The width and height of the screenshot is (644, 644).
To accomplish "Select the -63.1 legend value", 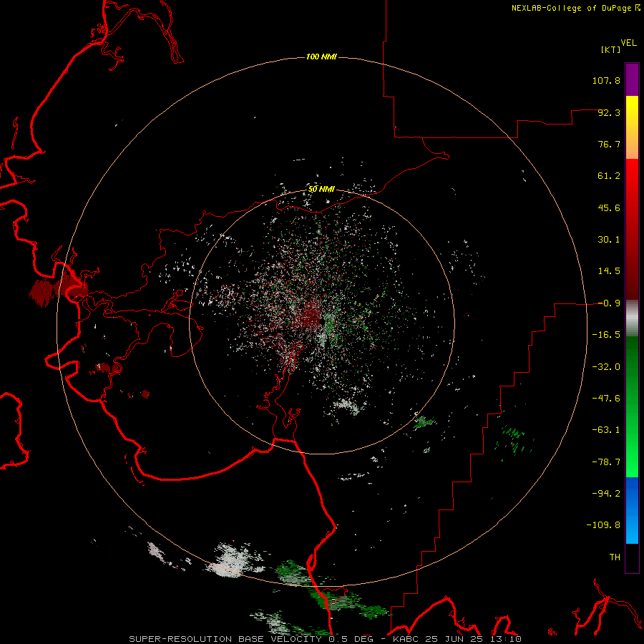I will point(606,430).
